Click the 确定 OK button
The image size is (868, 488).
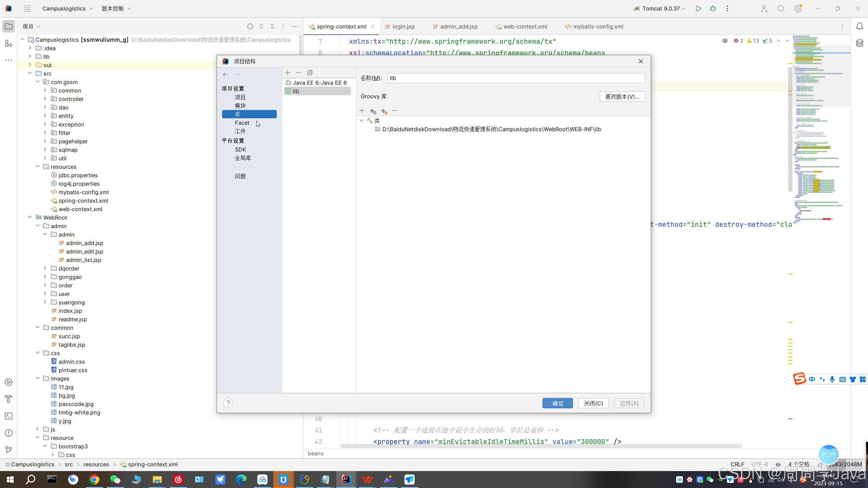[x=557, y=403]
